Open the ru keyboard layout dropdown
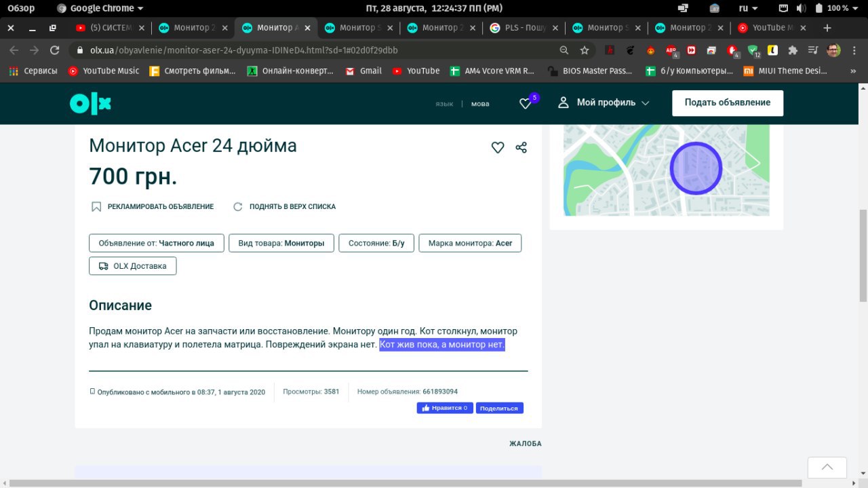Image resolution: width=868 pixels, height=488 pixels. 748,8
